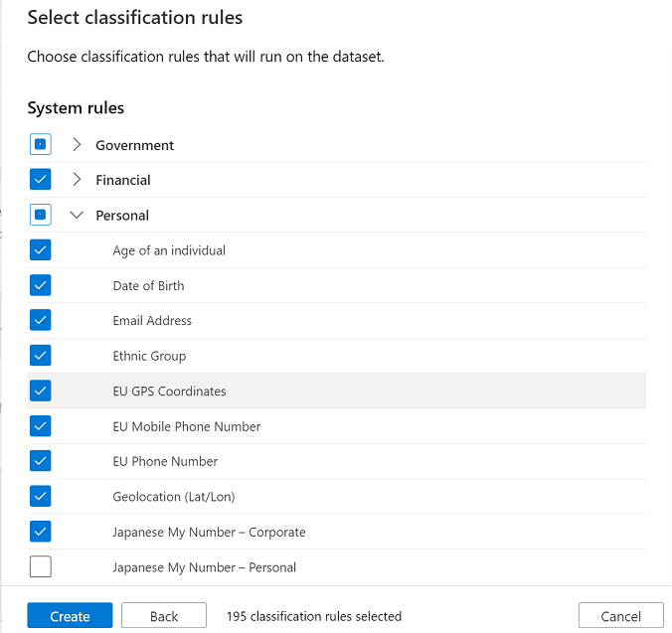Uncheck the Ethnic Group rule
The height and width of the screenshot is (633, 672).
tap(41, 356)
